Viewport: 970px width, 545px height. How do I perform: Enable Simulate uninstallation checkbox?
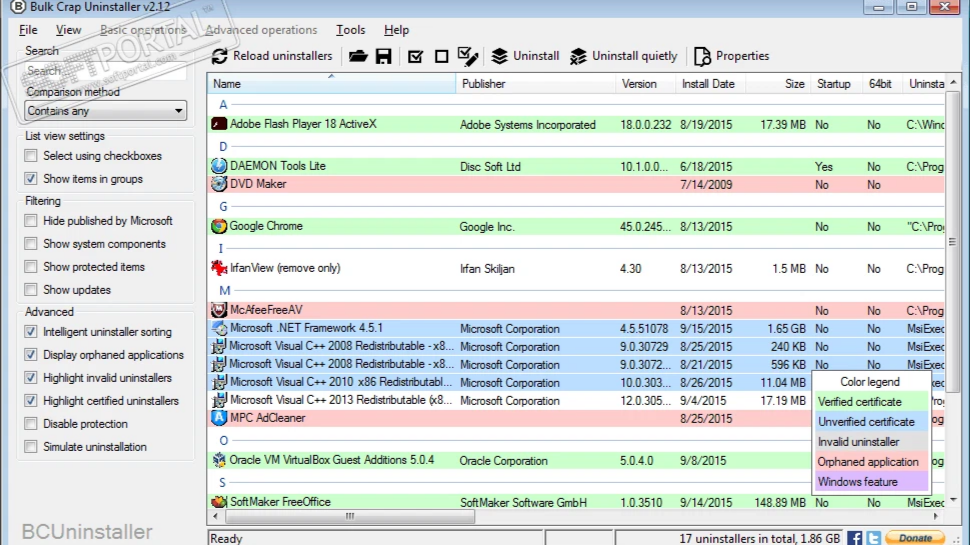coord(30,447)
